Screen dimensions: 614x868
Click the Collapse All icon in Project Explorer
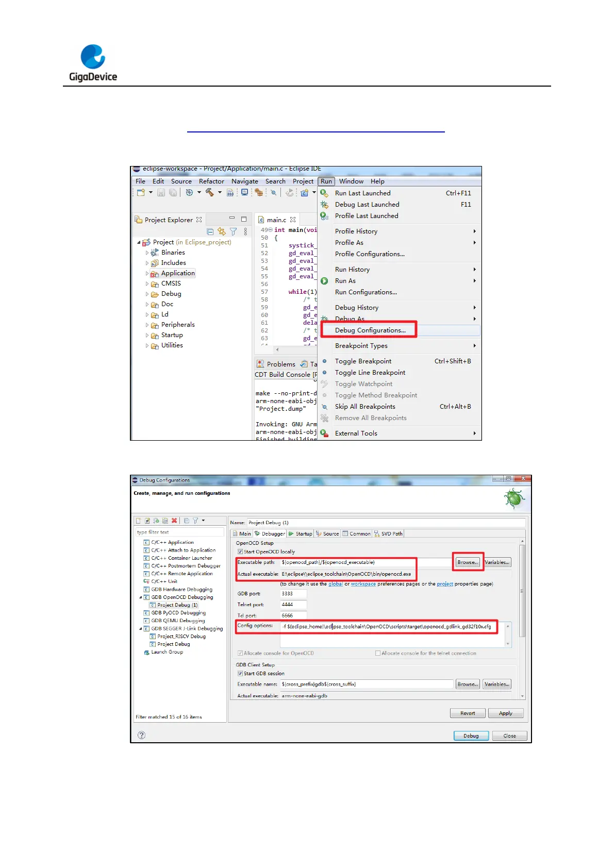(x=210, y=232)
